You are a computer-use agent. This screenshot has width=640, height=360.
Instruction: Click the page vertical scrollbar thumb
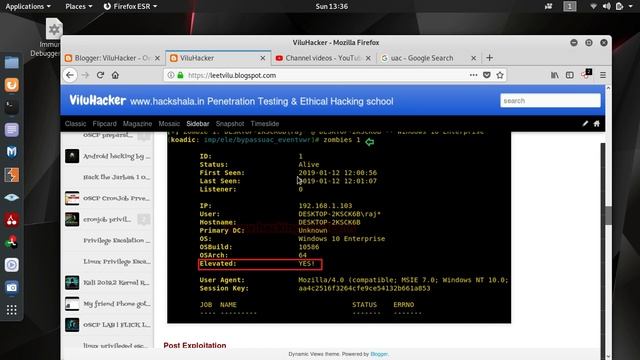point(608,215)
